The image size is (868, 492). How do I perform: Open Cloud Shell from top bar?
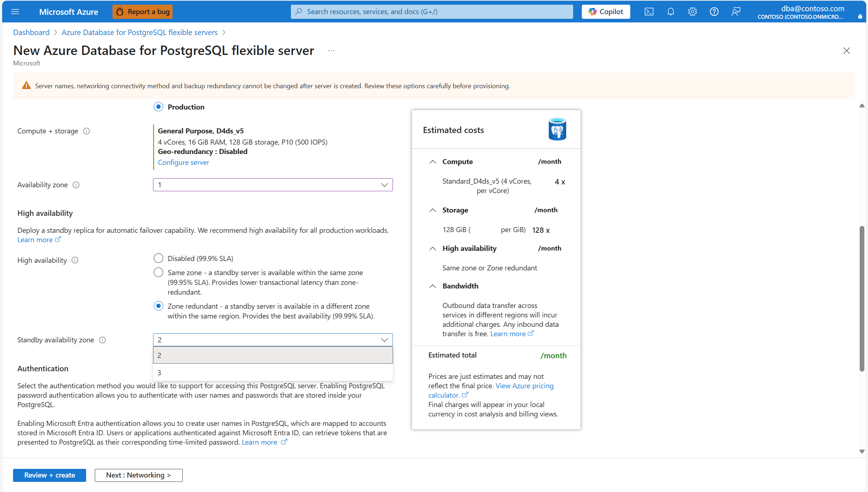coord(649,12)
